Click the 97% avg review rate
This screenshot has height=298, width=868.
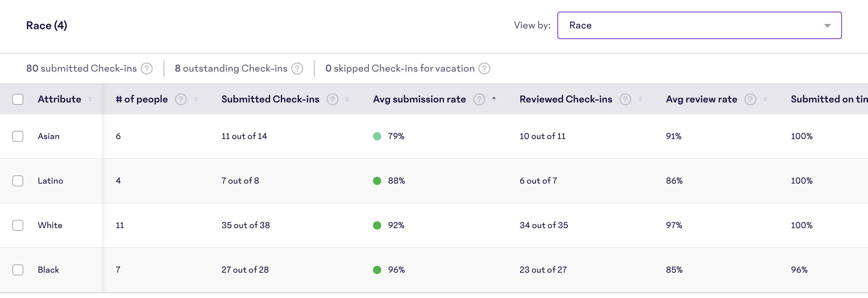point(674,225)
